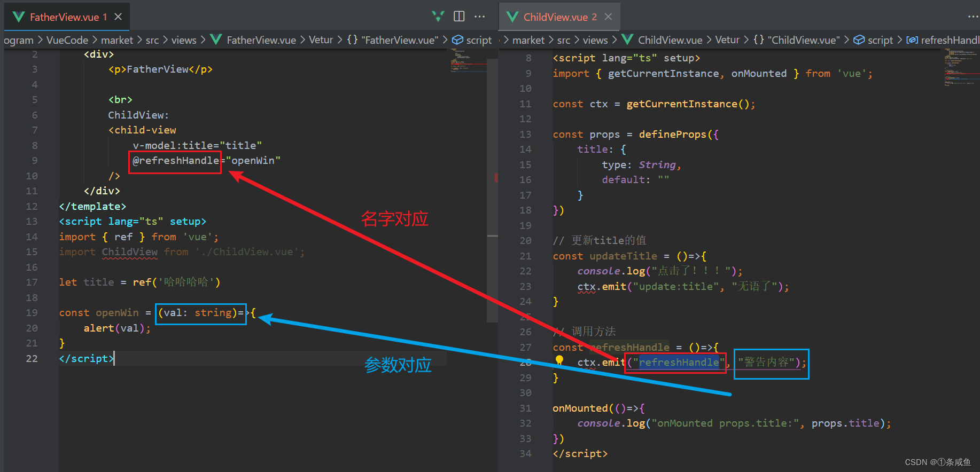Click props.title argument on line 32
The height and width of the screenshot is (472, 980).
(845, 423)
